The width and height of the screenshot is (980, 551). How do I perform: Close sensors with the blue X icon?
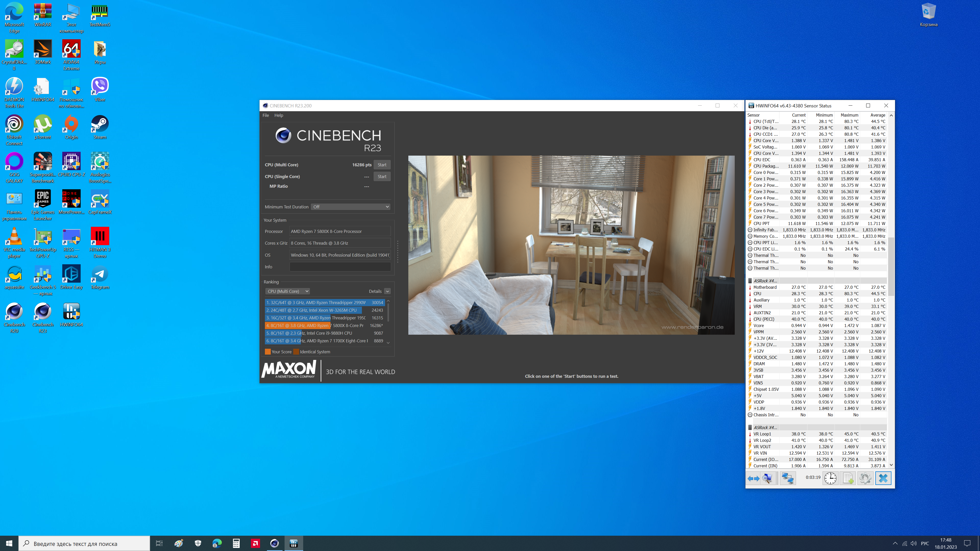point(883,478)
